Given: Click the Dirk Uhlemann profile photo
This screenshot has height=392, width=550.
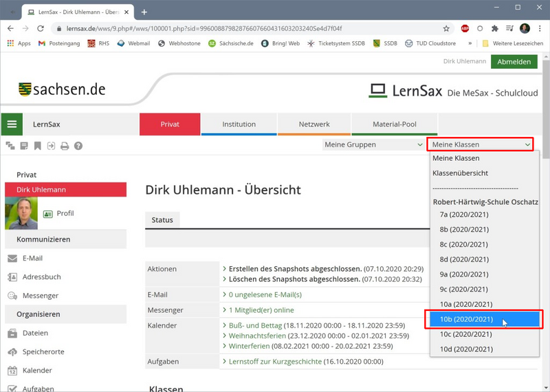Looking at the screenshot, I should (21, 213).
